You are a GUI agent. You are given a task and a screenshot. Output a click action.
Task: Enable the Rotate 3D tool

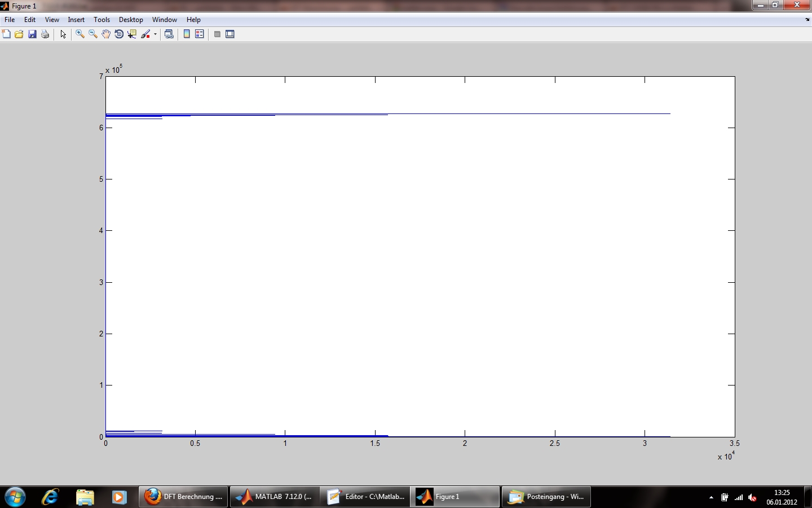click(119, 34)
